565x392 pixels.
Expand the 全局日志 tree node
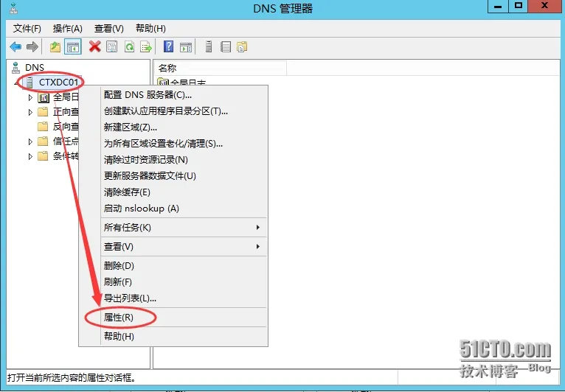coord(30,97)
